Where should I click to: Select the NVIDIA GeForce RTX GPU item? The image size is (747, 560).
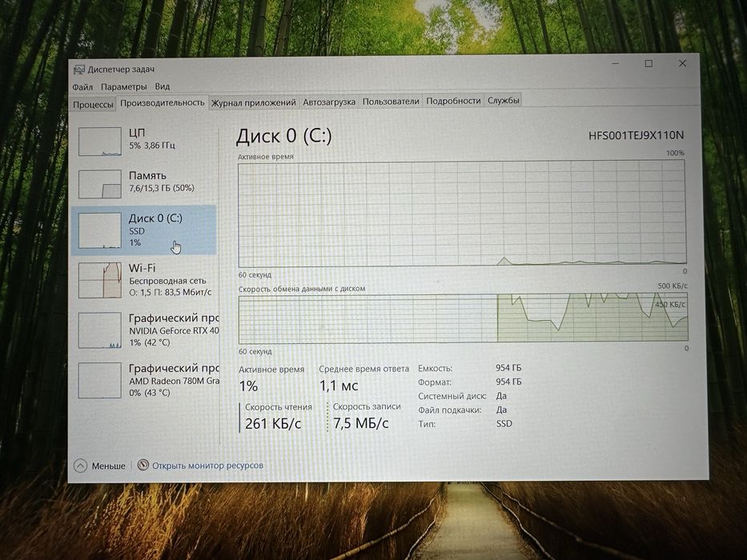click(x=144, y=330)
